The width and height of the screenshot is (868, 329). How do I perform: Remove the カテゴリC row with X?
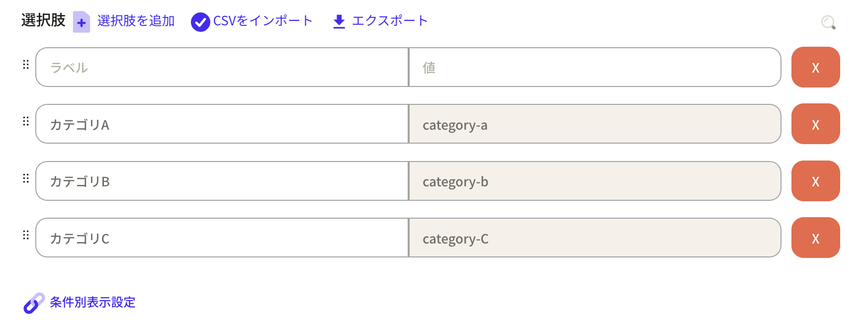(815, 238)
